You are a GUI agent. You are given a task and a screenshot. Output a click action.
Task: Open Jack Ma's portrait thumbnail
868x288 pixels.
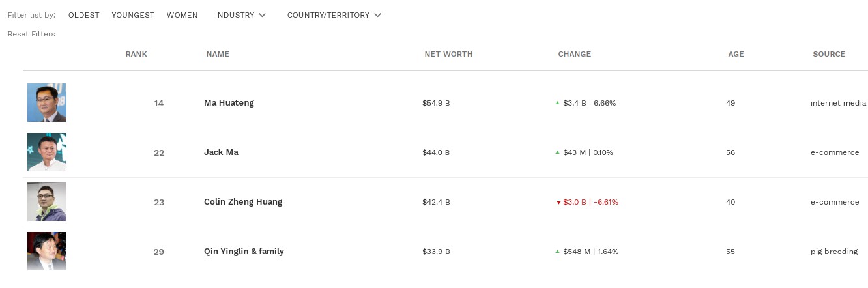click(47, 152)
